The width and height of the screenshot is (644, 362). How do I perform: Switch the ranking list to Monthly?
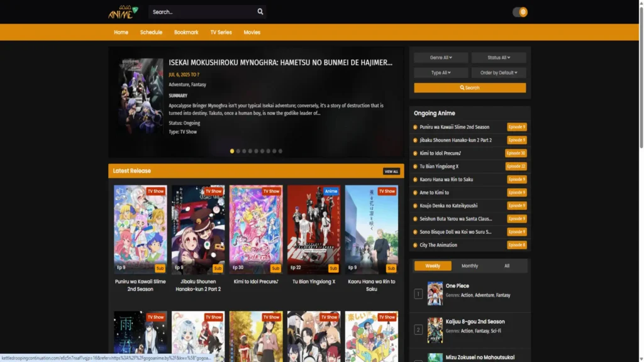coord(469,265)
